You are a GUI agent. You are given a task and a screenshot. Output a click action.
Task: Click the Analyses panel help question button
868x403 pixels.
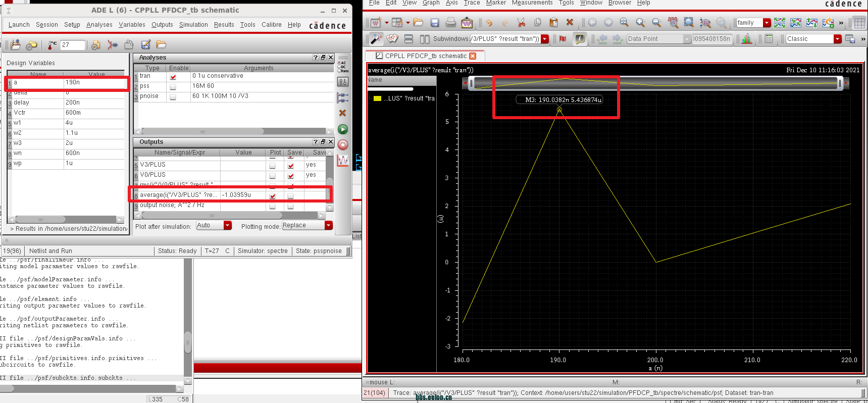[x=316, y=58]
